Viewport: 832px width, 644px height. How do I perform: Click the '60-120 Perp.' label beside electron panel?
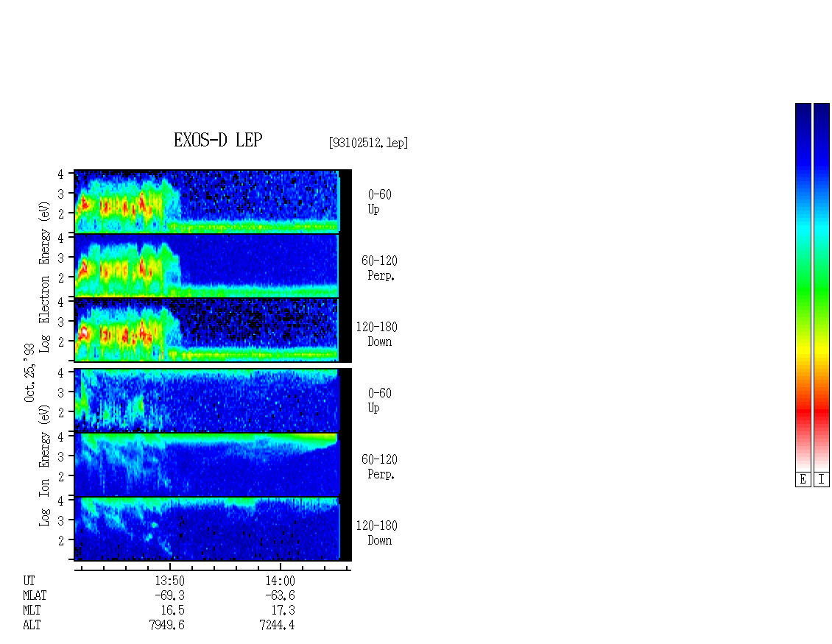tap(379, 268)
